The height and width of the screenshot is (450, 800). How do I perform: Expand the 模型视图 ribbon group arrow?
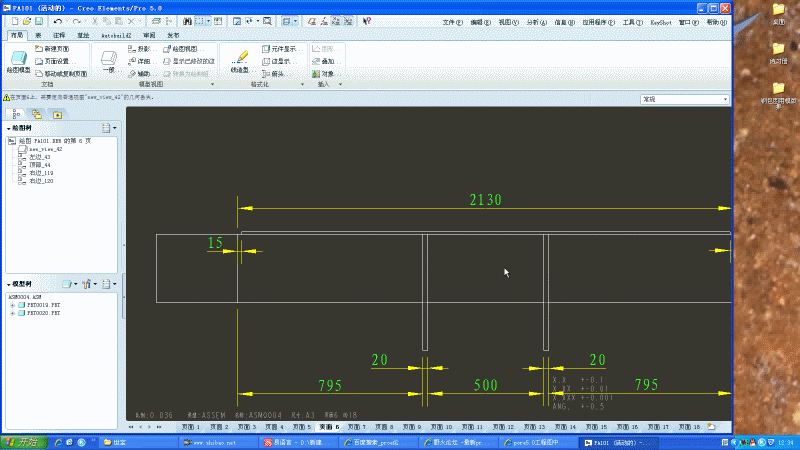[x=212, y=85]
